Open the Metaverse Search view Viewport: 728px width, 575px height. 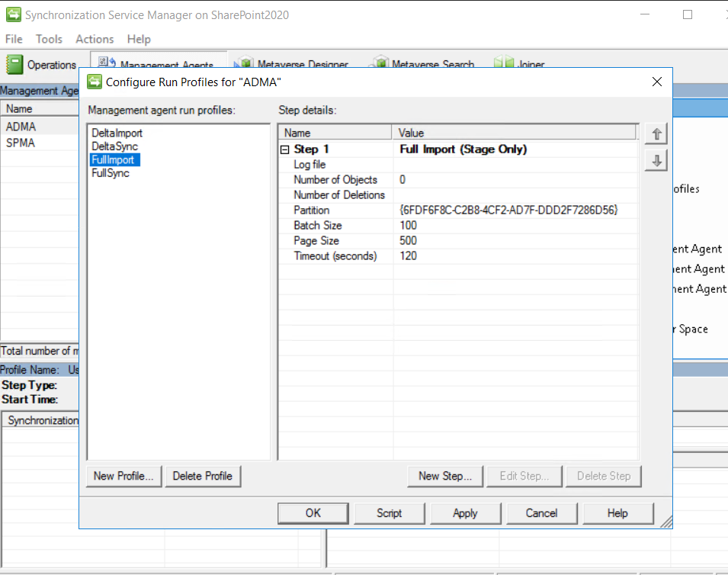tap(421, 63)
